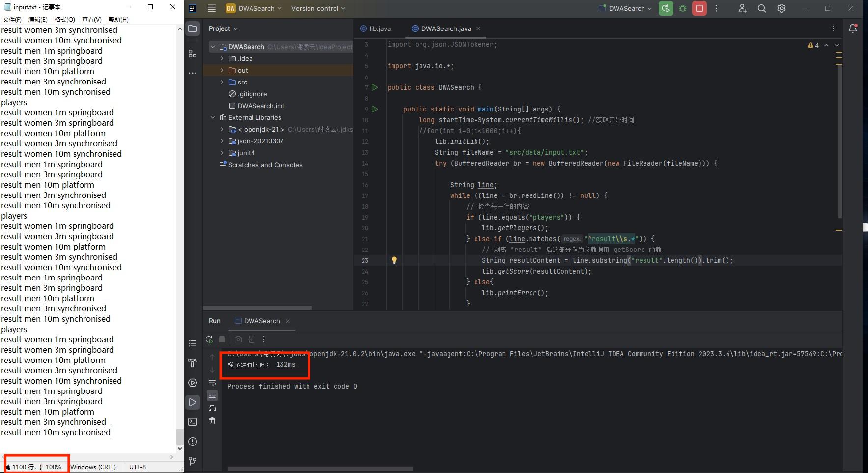The height and width of the screenshot is (473, 868).
Task: Collapse the DWASearch root folder in project tree
Action: tap(213, 47)
